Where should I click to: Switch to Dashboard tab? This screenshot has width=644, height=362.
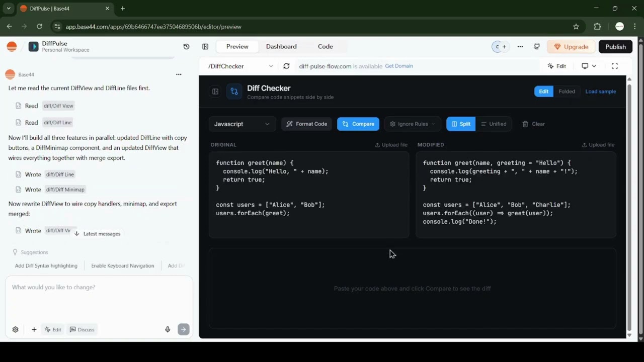coord(281,47)
